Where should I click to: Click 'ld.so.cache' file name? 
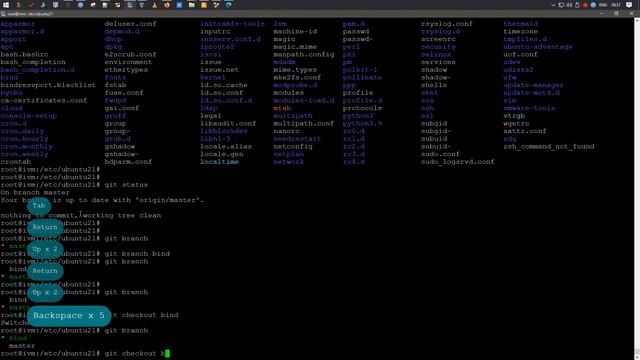click(224, 85)
